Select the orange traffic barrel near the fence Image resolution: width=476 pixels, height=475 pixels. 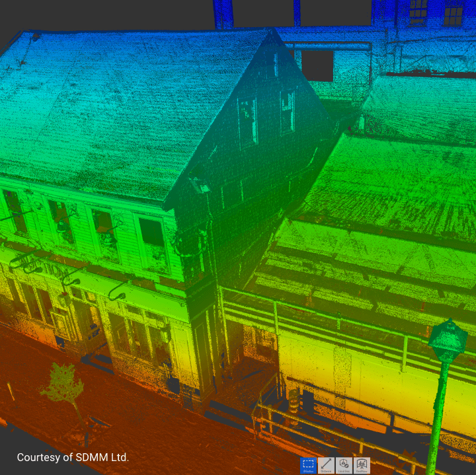click(x=294, y=400)
